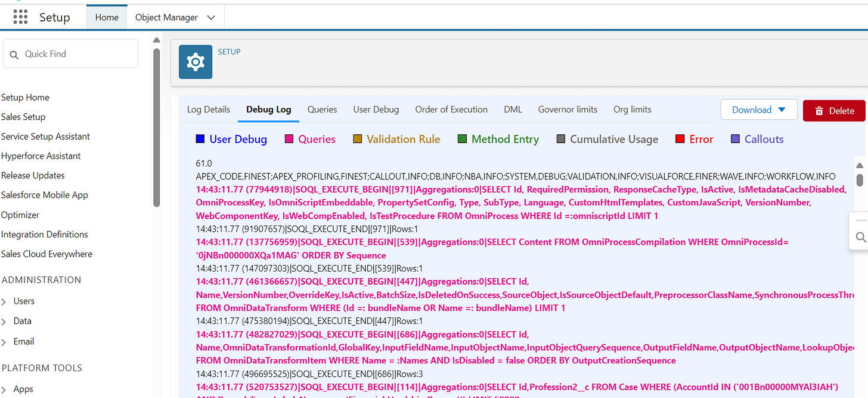Click log line 'SOQL_EXECUTE_END|[539]|Rows:1'
Viewport: 868px width, 398px height.
point(309,269)
